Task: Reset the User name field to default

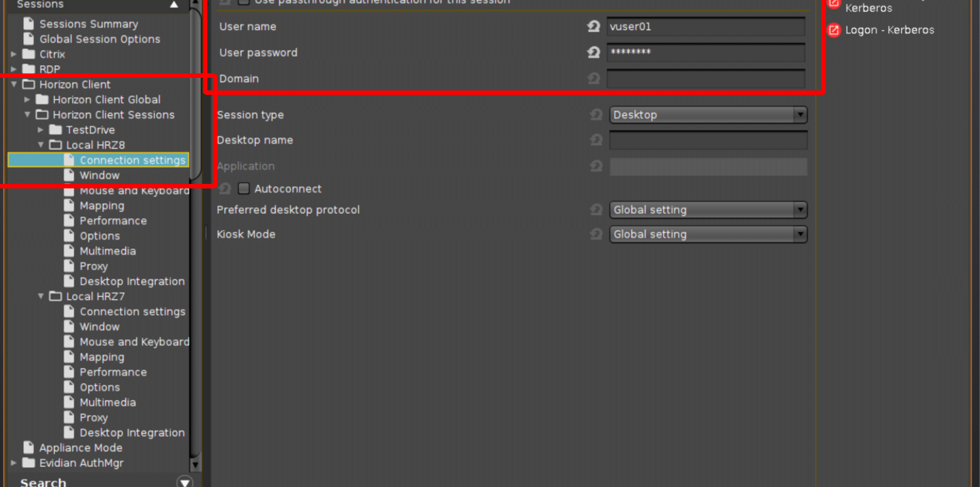Action: pyautogui.click(x=594, y=26)
